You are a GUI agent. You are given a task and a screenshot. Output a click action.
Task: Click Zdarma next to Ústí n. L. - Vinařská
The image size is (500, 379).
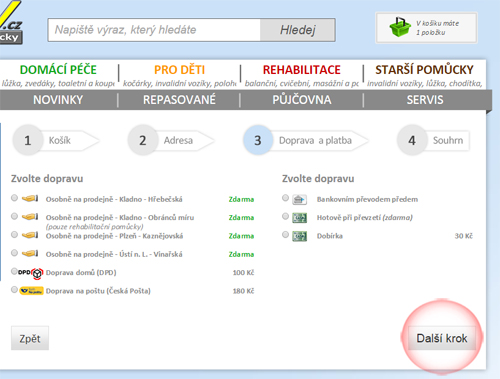point(241,254)
